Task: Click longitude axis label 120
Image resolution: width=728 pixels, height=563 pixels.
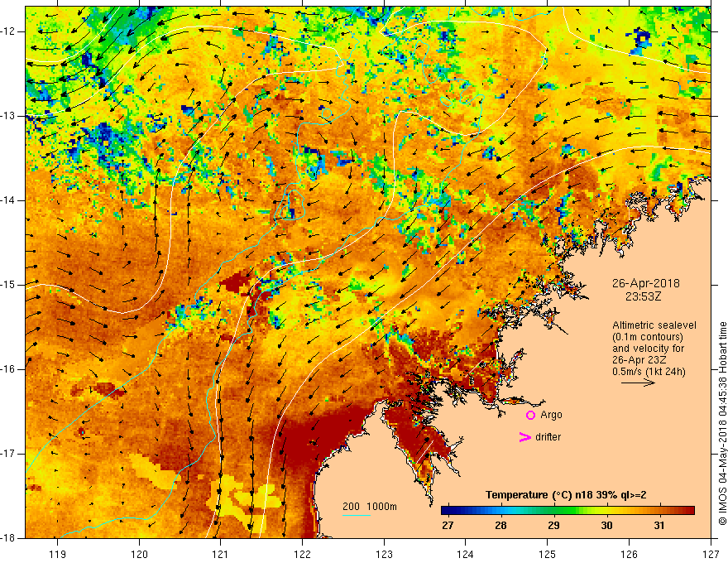Action: point(139,554)
